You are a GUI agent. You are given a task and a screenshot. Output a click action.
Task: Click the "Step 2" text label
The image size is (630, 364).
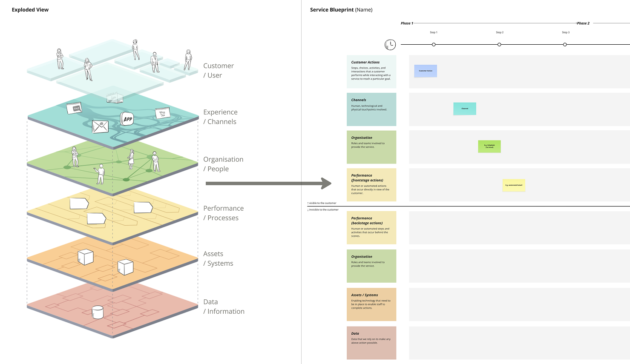pos(500,32)
